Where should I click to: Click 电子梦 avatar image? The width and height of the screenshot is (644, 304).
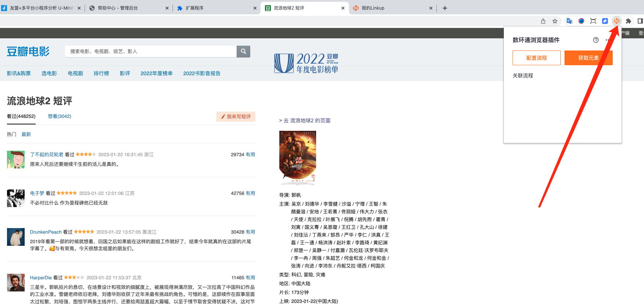pyautogui.click(x=16, y=198)
